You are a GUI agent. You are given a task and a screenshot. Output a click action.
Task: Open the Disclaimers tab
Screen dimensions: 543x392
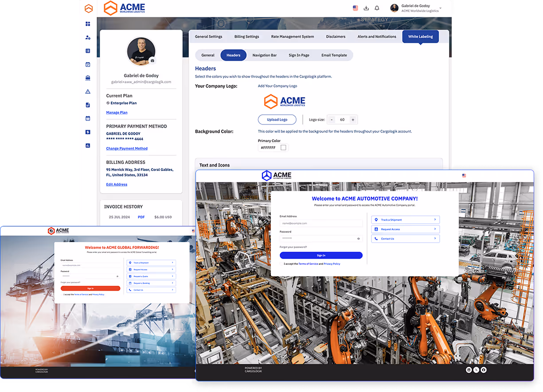(x=336, y=37)
